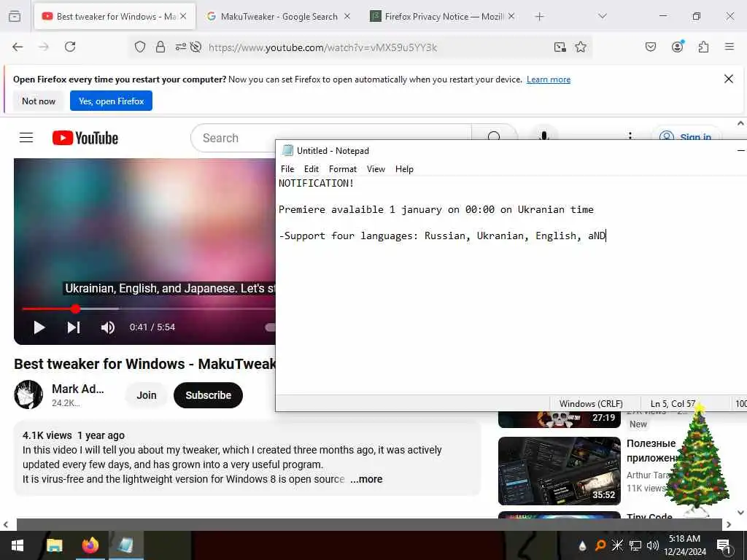The height and width of the screenshot is (560, 747).
Task: Click the YouTube logo
Action: tap(85, 138)
